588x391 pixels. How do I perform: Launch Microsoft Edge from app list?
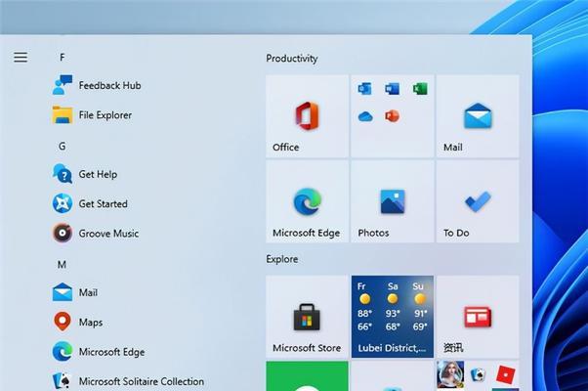(x=99, y=352)
